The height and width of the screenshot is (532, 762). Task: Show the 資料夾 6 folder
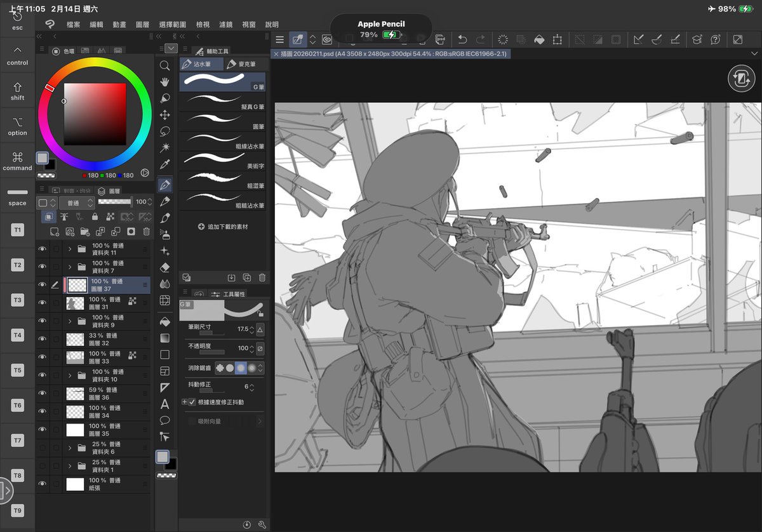pyautogui.click(x=43, y=448)
